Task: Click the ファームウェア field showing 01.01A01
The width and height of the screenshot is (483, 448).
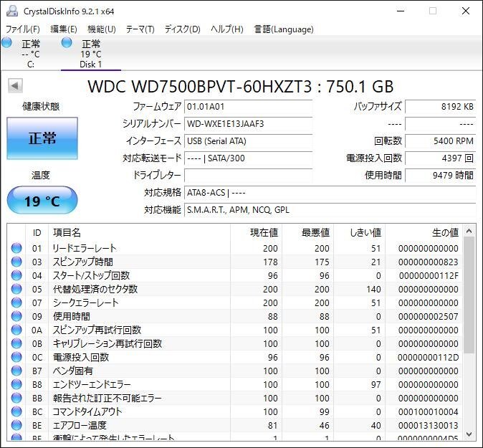Action: pos(248,107)
